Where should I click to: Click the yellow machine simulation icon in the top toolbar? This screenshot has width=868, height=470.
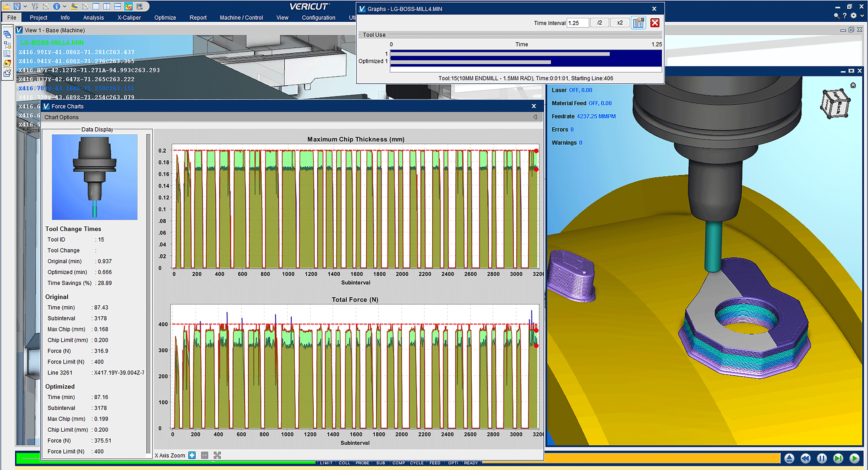click(75, 6)
